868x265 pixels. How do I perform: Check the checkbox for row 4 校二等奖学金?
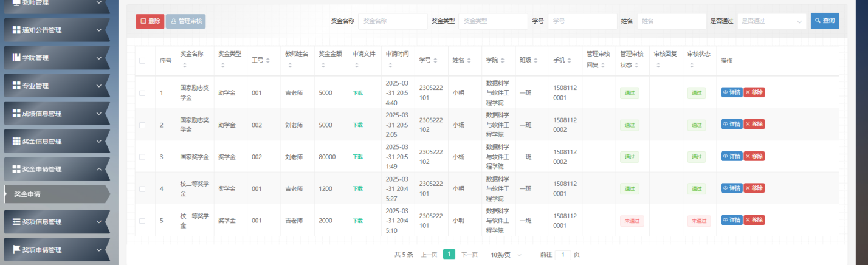coord(142,188)
